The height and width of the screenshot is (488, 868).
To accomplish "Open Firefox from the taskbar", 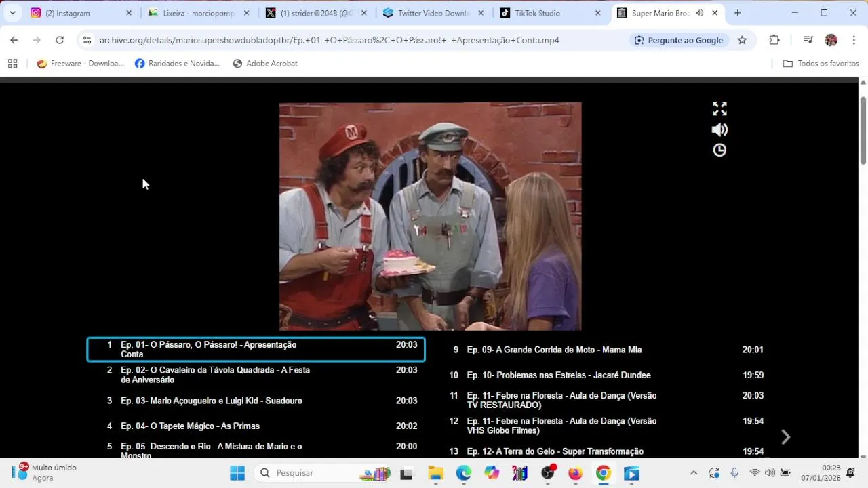I will (x=576, y=473).
